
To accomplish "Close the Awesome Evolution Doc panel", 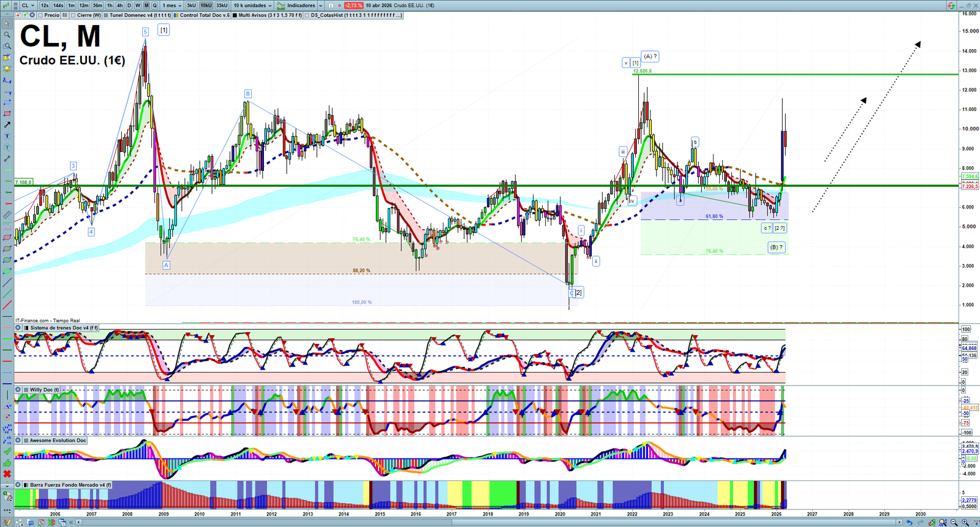I will [18, 441].
